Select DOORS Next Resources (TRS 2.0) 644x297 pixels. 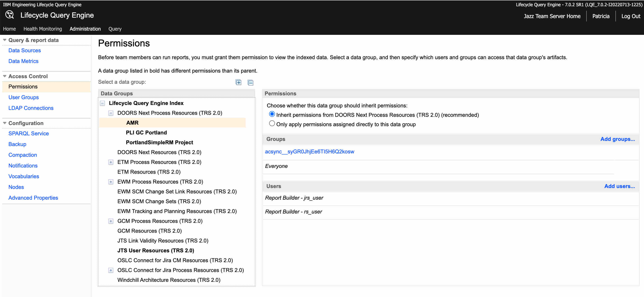[159, 152]
